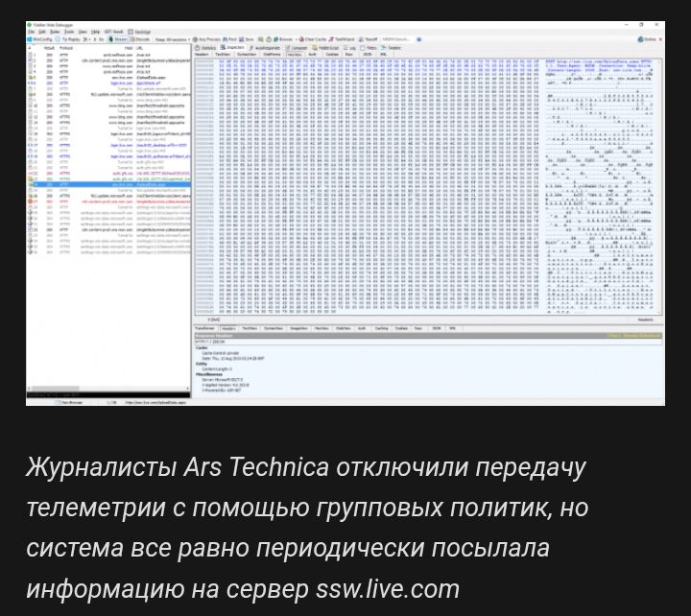691x616 pixels.
Task: Click the Readonly label under hex view
Action: 646,320
